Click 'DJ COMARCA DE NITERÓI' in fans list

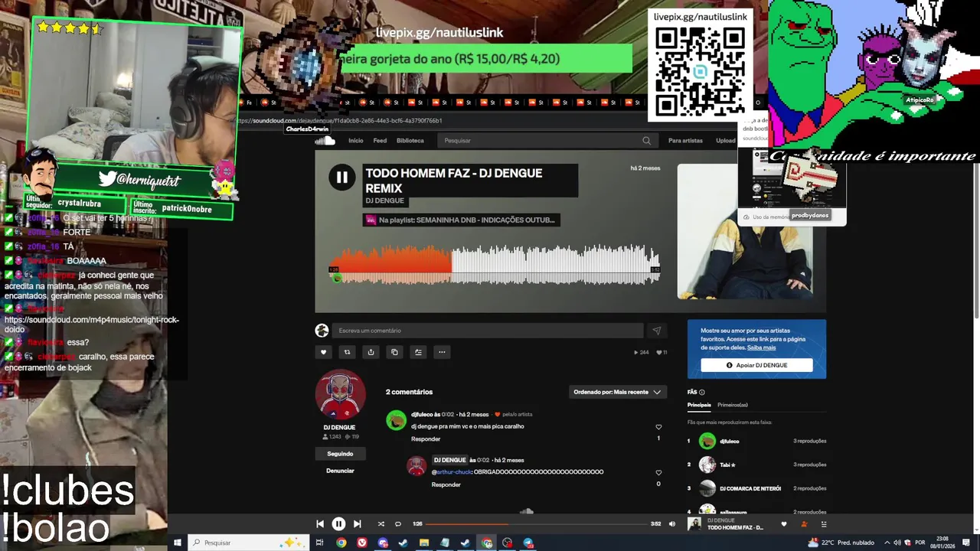pos(750,488)
